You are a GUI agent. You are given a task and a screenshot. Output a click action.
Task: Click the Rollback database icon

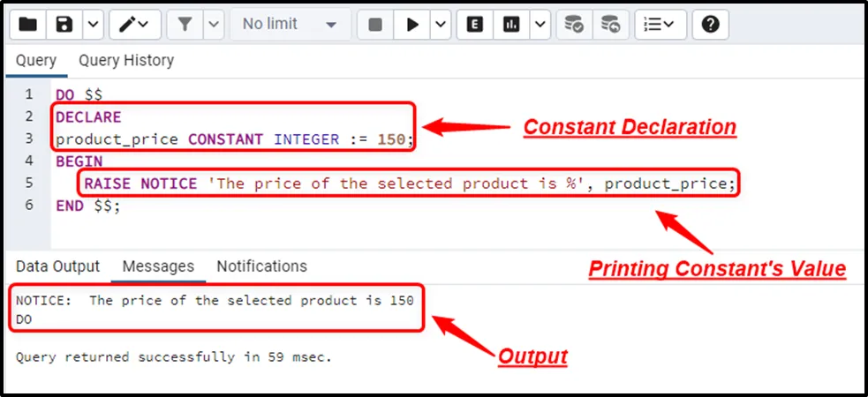(x=609, y=25)
